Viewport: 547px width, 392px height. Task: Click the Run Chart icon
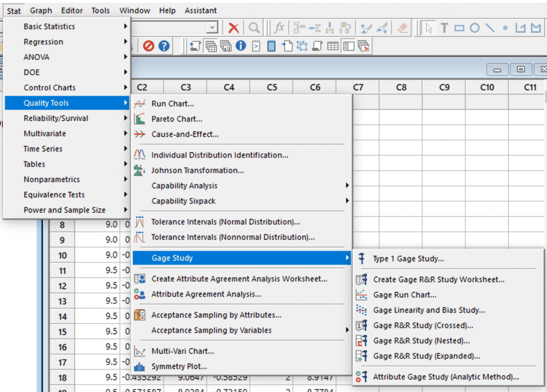pos(139,104)
